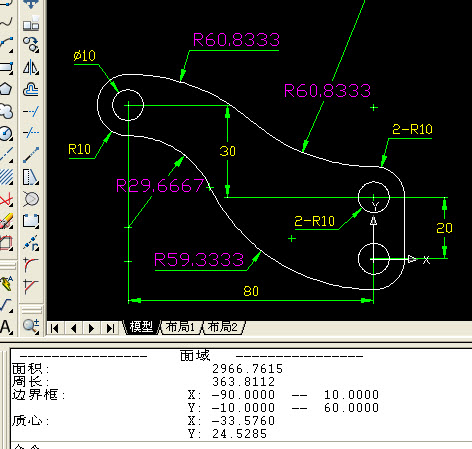
Task: Click the area value 2966.7615
Action: (247, 369)
